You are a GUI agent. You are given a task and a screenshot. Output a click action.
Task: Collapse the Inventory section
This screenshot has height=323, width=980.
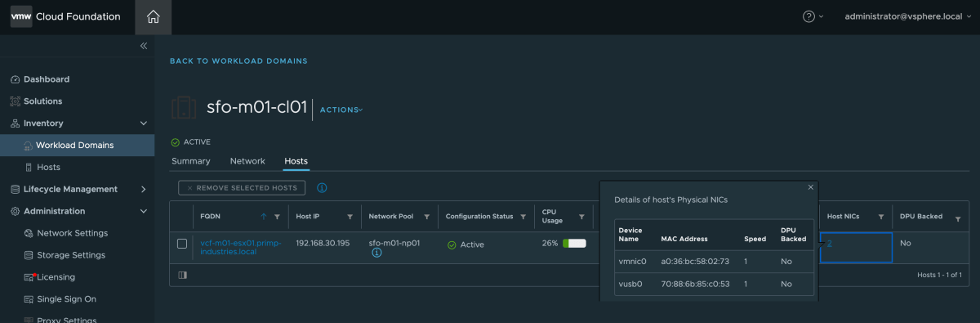143,123
